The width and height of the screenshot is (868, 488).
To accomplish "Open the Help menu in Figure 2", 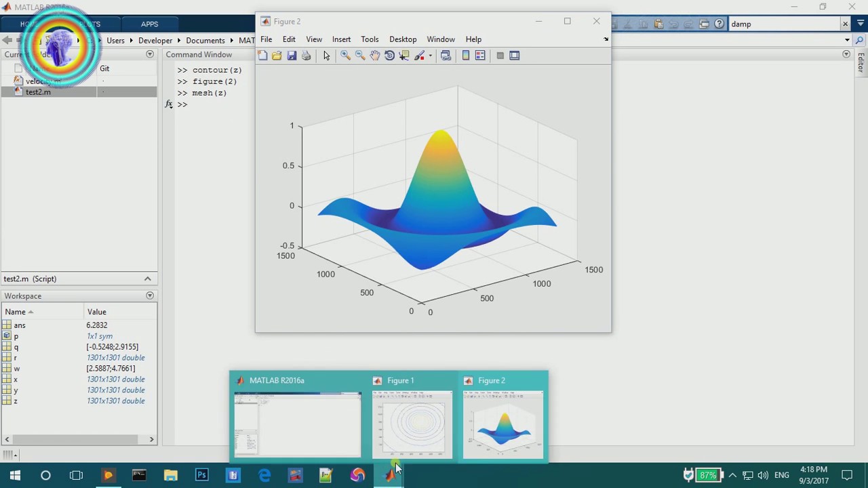I will point(473,39).
